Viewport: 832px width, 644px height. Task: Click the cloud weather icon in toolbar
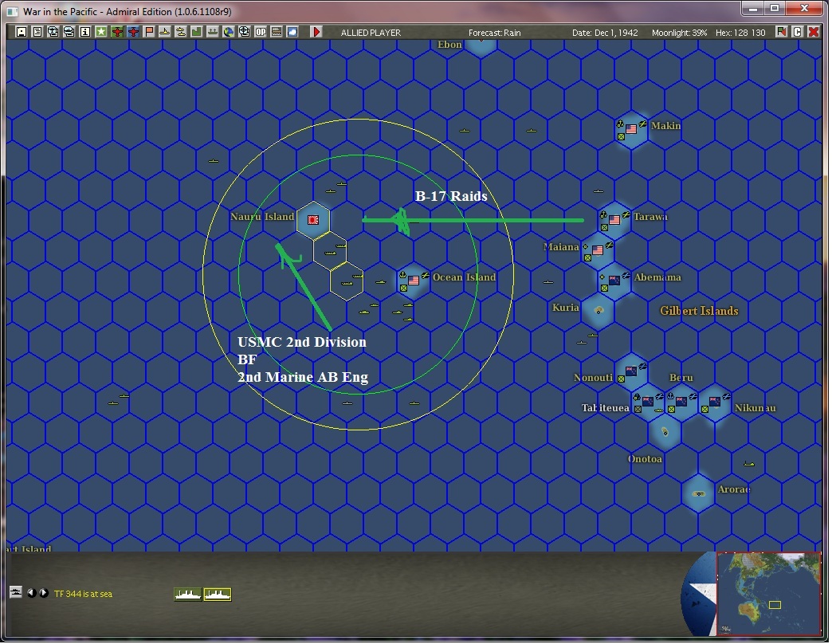[x=292, y=32]
